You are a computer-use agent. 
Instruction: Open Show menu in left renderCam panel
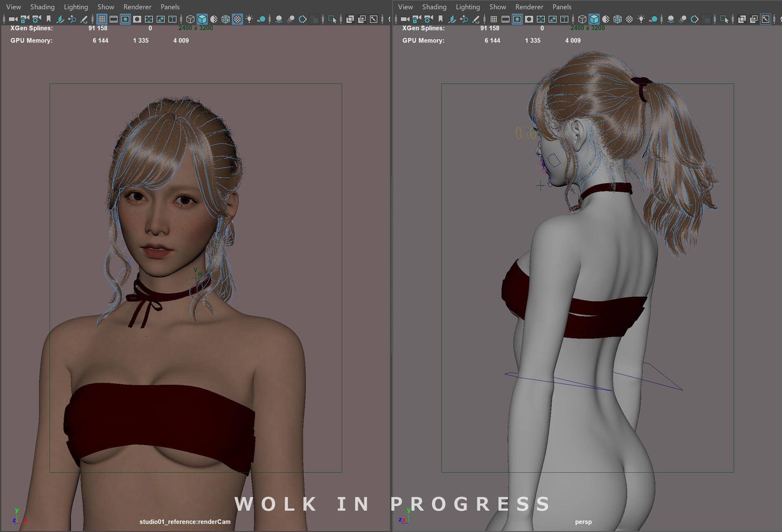click(x=106, y=7)
